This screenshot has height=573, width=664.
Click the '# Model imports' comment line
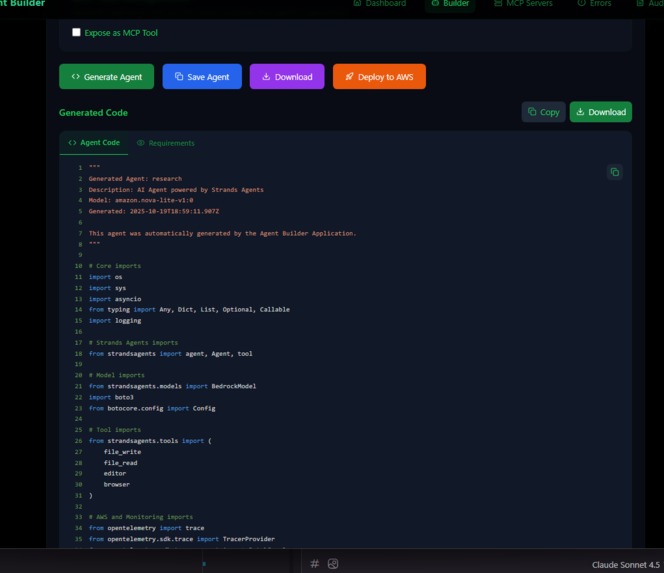(116, 375)
